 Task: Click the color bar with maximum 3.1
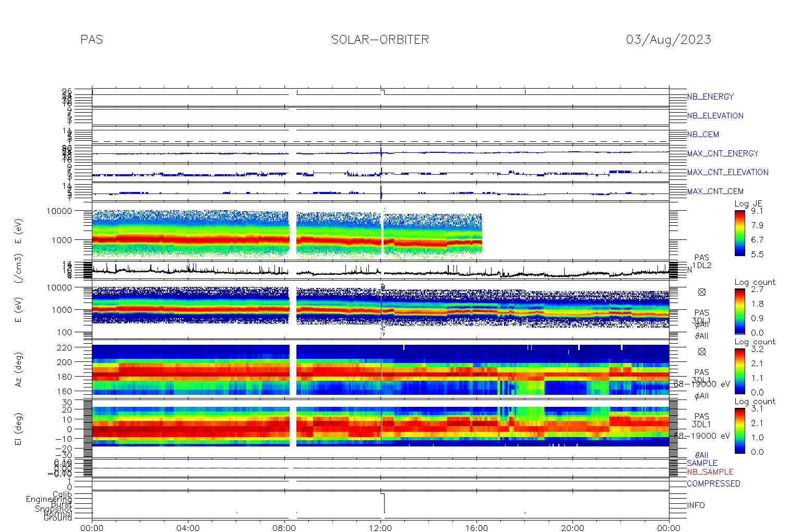tap(739, 431)
